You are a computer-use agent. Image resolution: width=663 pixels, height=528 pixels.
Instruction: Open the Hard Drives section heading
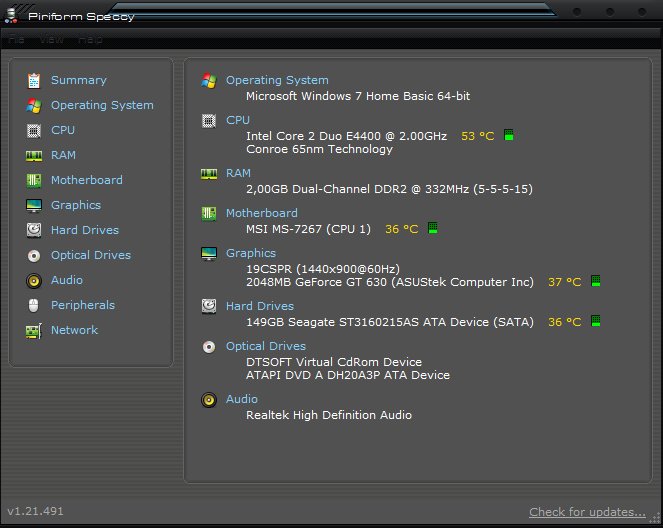[x=260, y=306]
